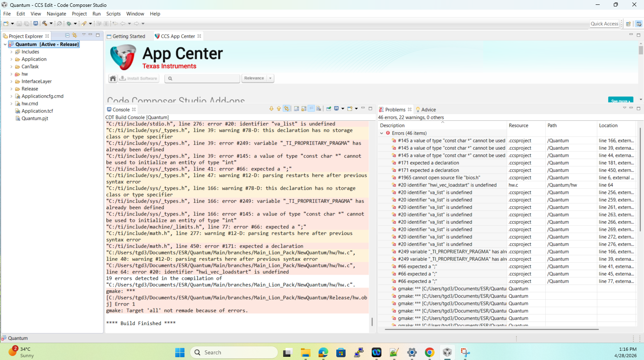Screen dimensions: 644x360
Task: Click the Quick Access field
Action: coord(605,24)
